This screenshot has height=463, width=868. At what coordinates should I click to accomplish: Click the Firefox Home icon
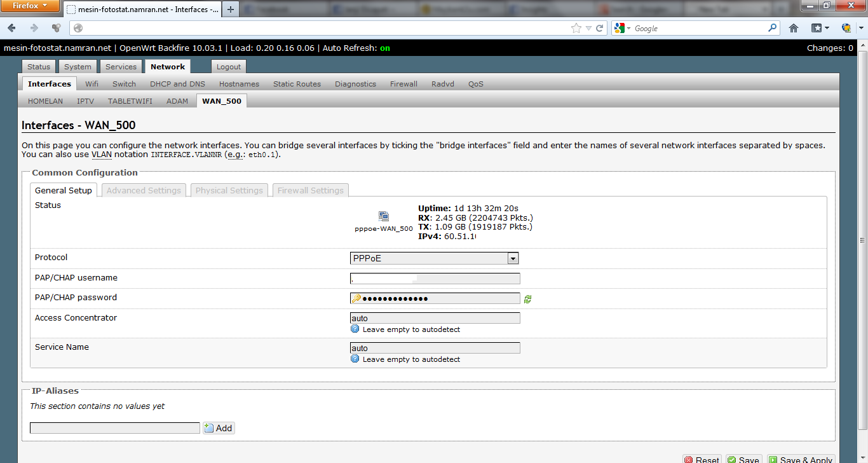[x=794, y=28]
